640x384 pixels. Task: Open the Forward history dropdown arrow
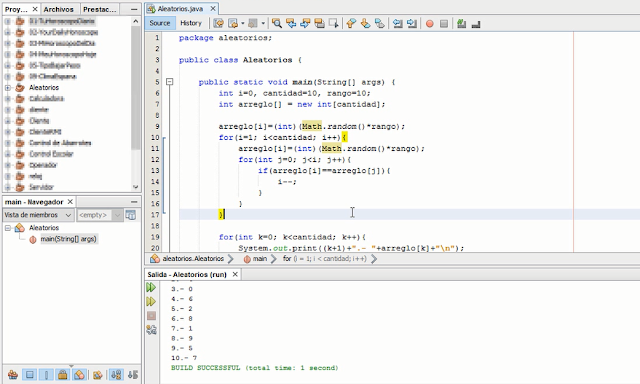point(263,24)
